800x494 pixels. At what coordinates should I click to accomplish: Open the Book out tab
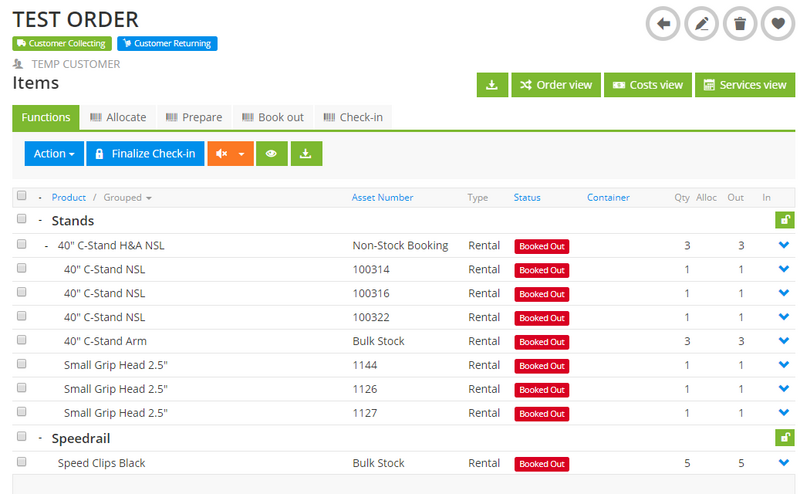pyautogui.click(x=272, y=117)
